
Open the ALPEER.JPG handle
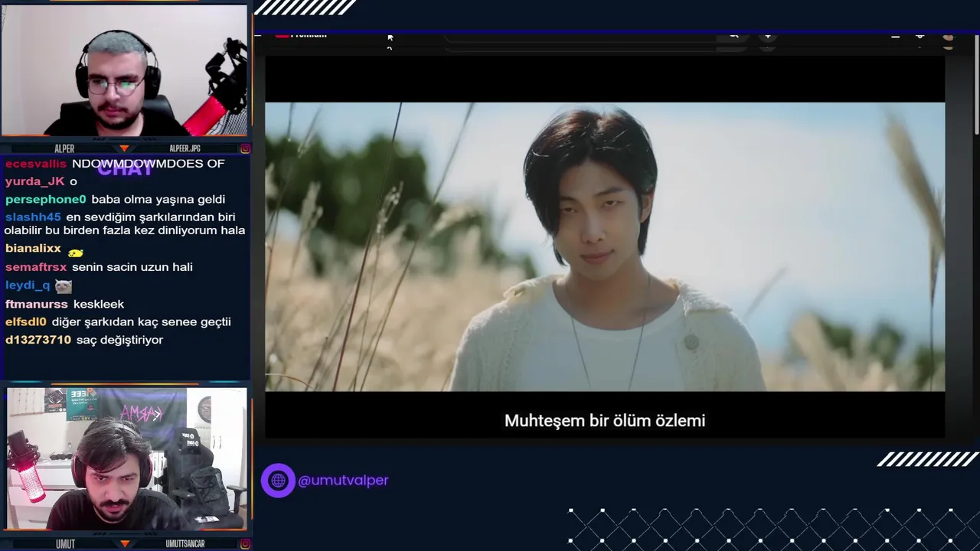click(x=185, y=148)
